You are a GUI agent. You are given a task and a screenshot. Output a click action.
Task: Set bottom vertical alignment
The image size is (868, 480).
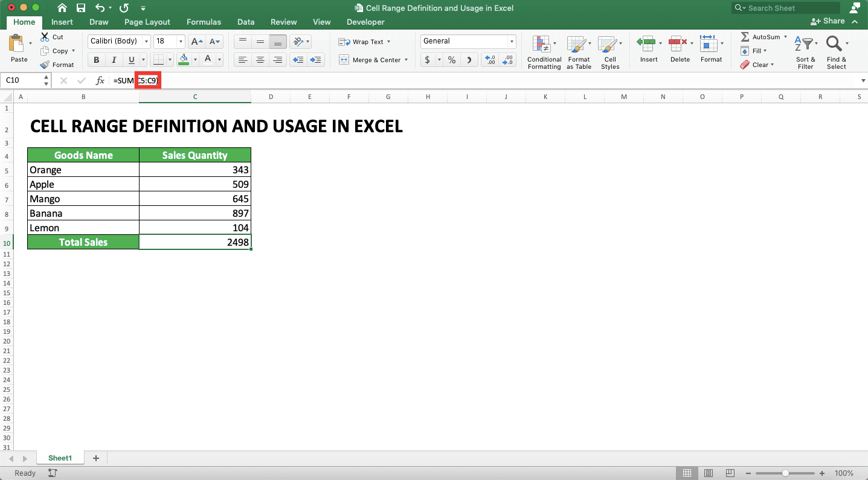(x=278, y=42)
